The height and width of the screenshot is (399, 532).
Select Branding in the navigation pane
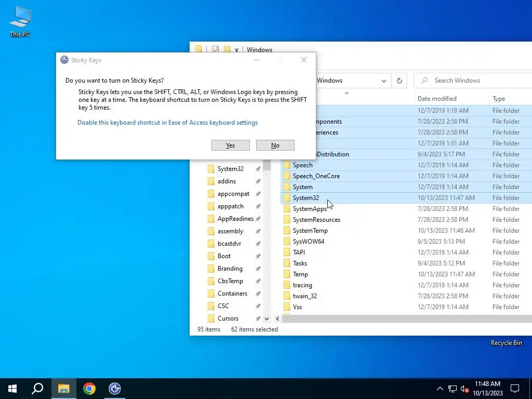(x=230, y=269)
